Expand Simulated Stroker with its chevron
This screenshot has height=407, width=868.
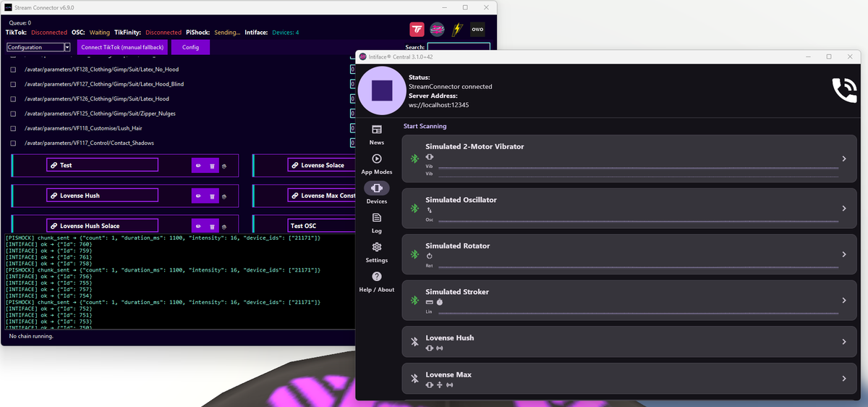[844, 301]
